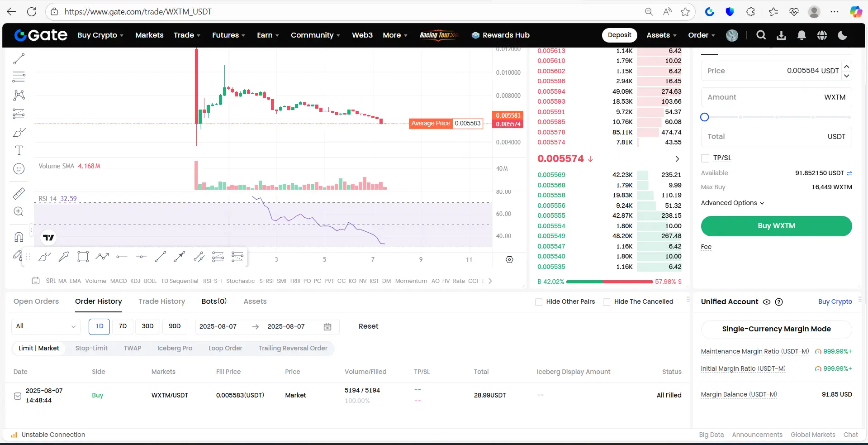Click Reset date filter

coord(368,326)
